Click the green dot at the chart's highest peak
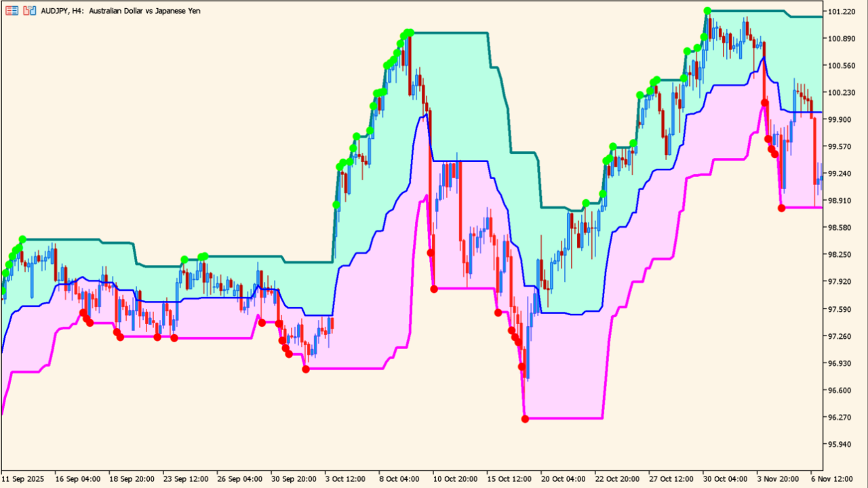The image size is (868, 488). click(x=707, y=11)
